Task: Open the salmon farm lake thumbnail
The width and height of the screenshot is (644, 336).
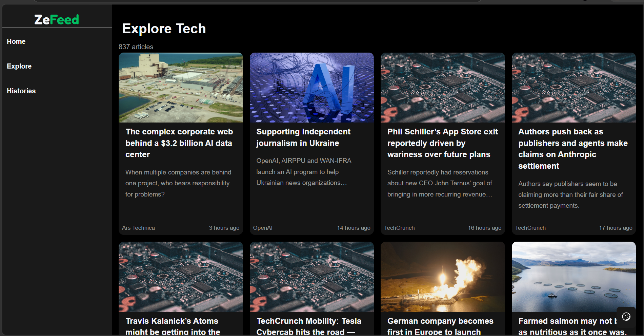Action: (x=574, y=277)
